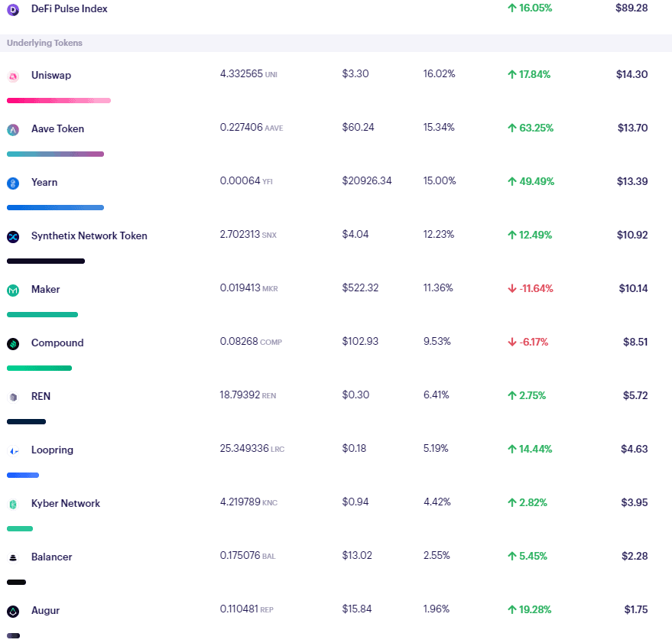
Task: Click the Synthetix Network Token icon
Action: (13, 236)
